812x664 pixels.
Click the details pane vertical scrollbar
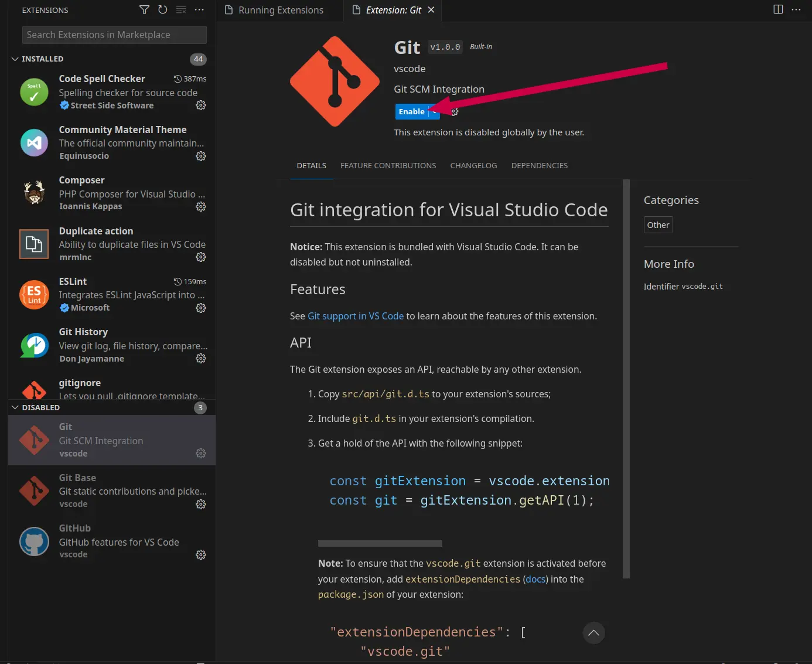click(626, 379)
